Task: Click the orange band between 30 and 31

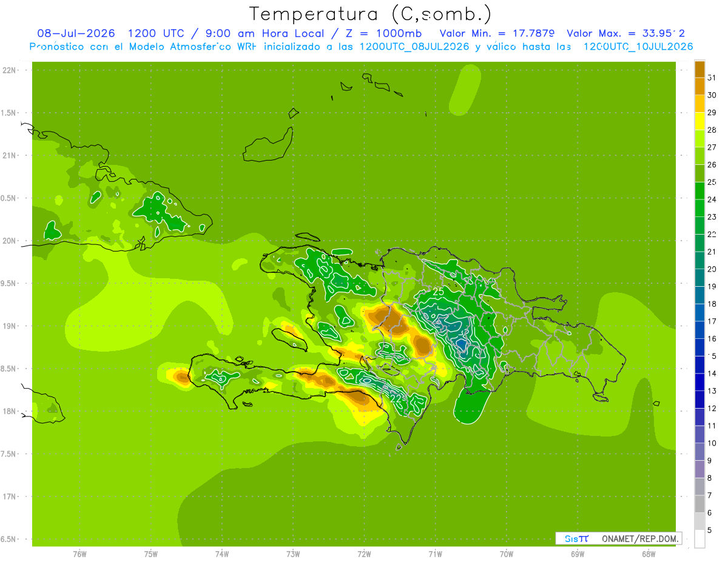Action: 699,87
